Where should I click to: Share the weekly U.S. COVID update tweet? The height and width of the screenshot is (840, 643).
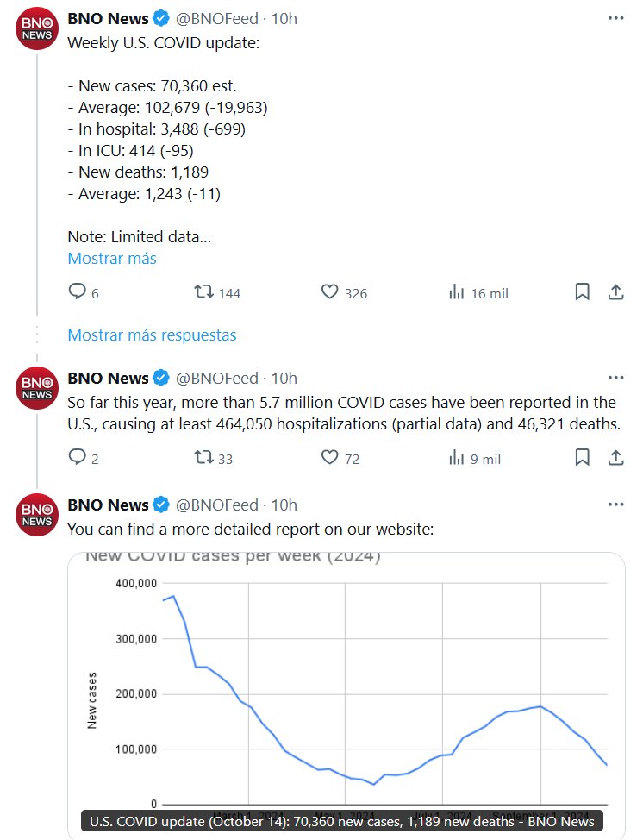(615, 292)
